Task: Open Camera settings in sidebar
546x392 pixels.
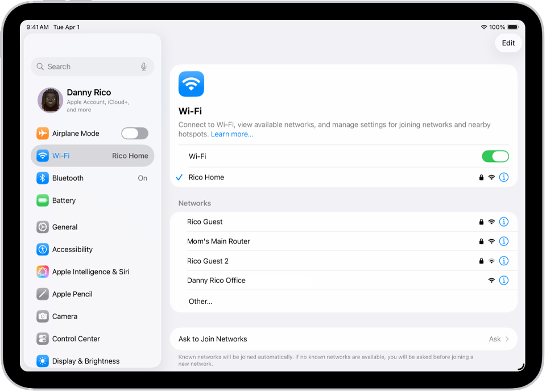Action: [92, 316]
